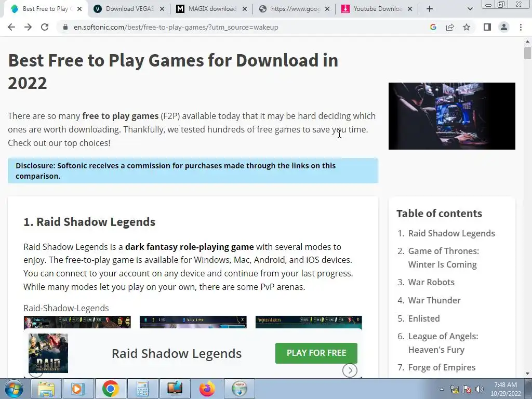Open third Raid screenshot Progress Missions
Viewport: 532px width, 399px height.
click(309, 322)
